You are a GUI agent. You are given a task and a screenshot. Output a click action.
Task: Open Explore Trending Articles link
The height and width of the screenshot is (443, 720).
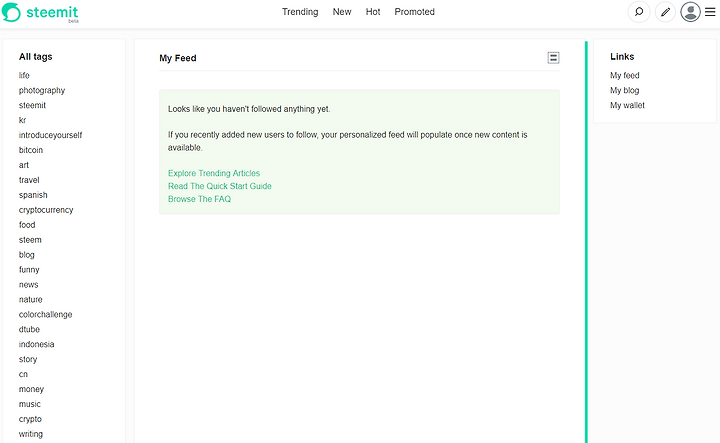pyautogui.click(x=214, y=173)
